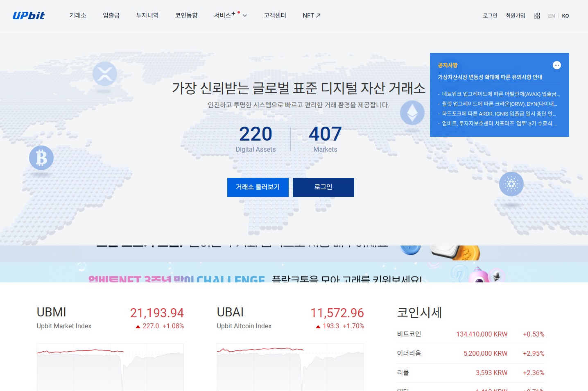
Task: Open the 거래소 menu item
Action: [78, 15]
